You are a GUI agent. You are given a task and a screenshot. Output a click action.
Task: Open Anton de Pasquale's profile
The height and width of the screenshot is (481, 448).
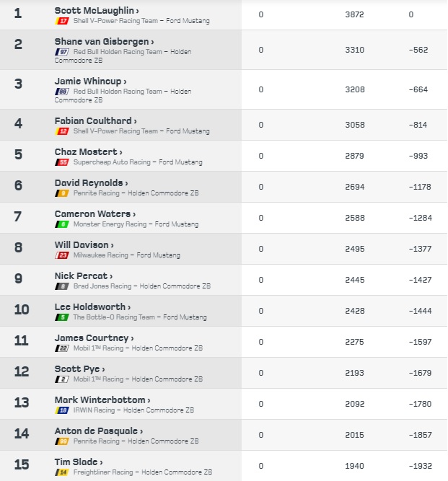point(99,431)
